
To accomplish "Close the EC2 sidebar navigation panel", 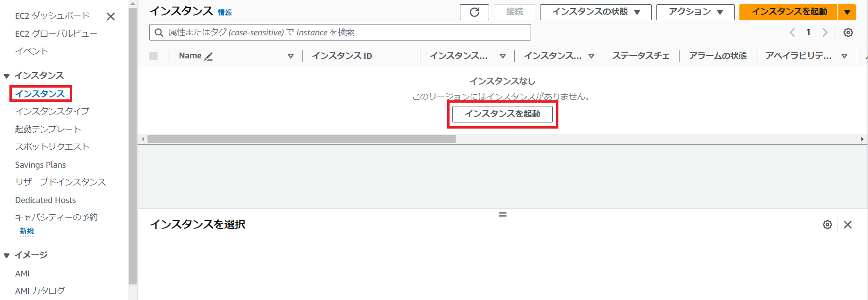I will pyautogui.click(x=111, y=16).
